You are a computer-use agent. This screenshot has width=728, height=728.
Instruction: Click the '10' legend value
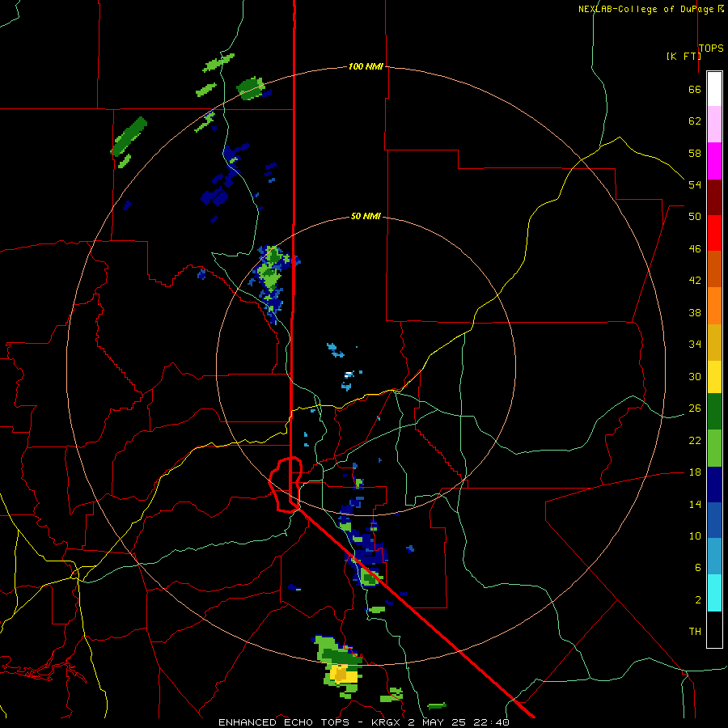point(695,536)
